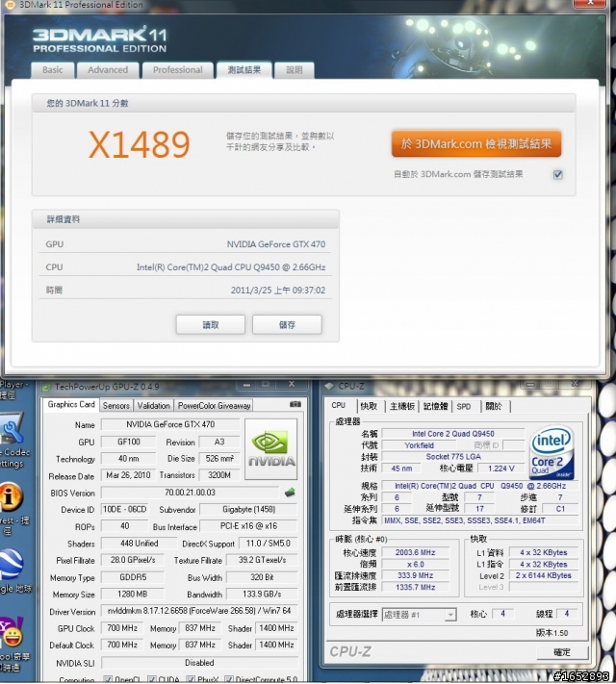Open the Professional tab

pyautogui.click(x=178, y=70)
